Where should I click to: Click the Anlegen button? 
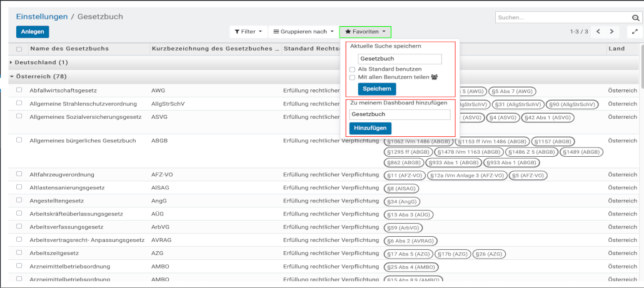click(x=33, y=31)
